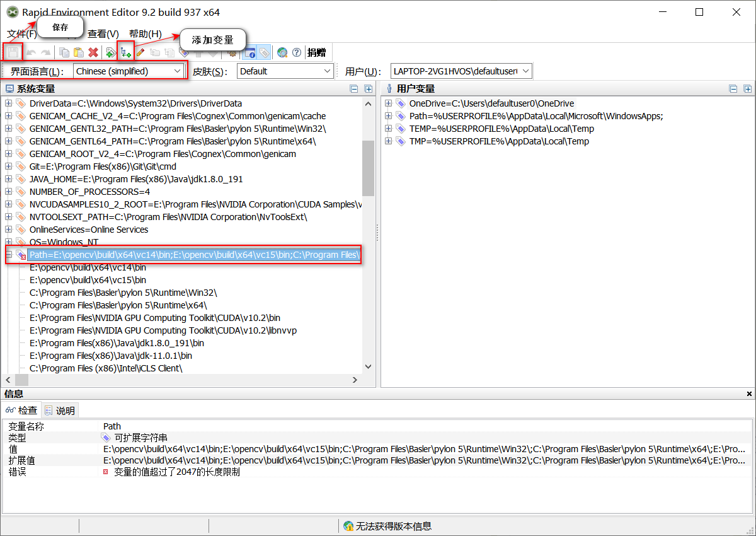The image size is (756, 536).
Task: Save environment variable changes
Action: [x=13, y=52]
